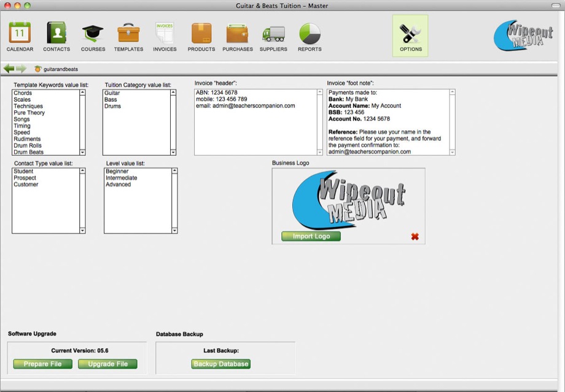Viewport: 565px width, 392px height.
Task: Click the green back arrow
Action: (9, 69)
